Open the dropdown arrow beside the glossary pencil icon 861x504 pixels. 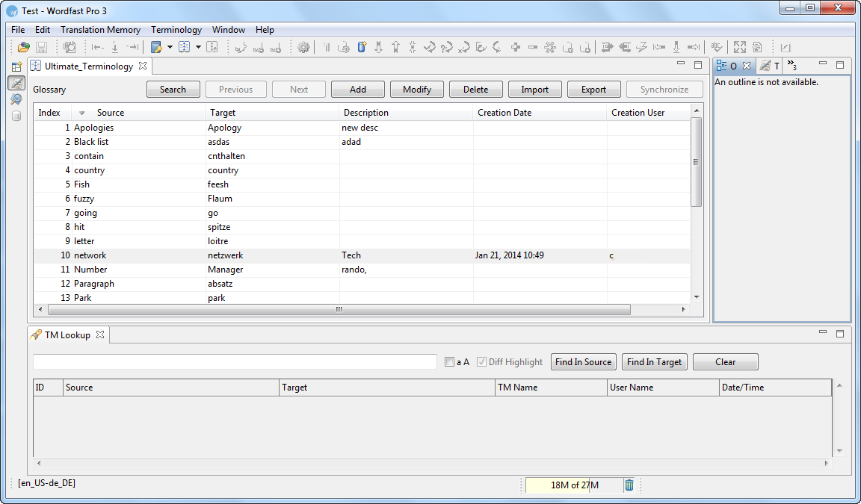(x=170, y=47)
